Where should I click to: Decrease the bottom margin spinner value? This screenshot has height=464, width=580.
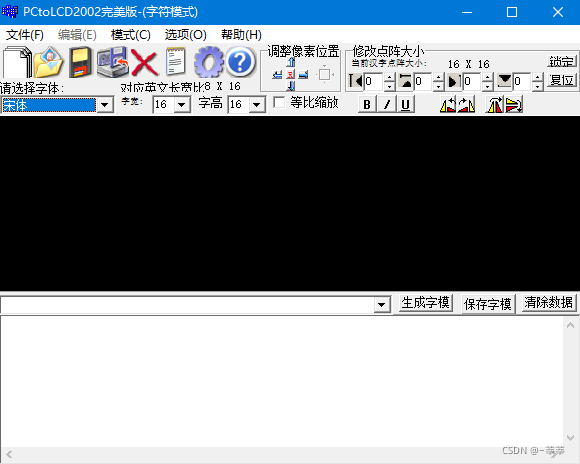(x=538, y=86)
